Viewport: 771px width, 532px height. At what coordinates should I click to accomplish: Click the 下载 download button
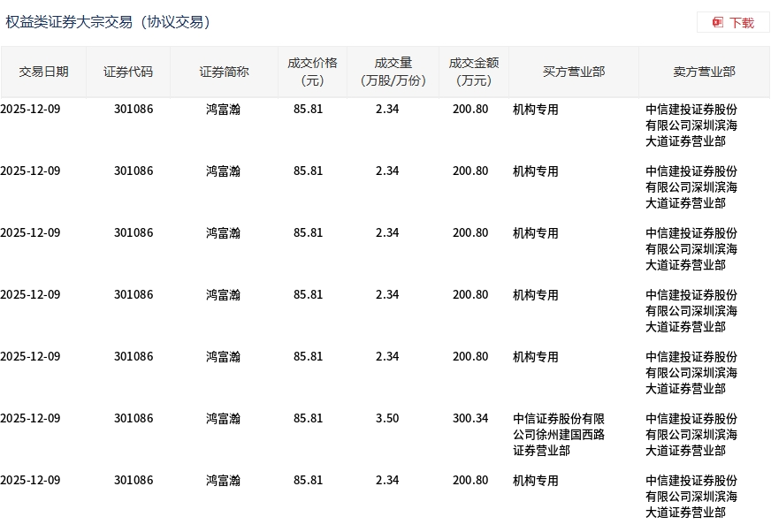point(733,23)
